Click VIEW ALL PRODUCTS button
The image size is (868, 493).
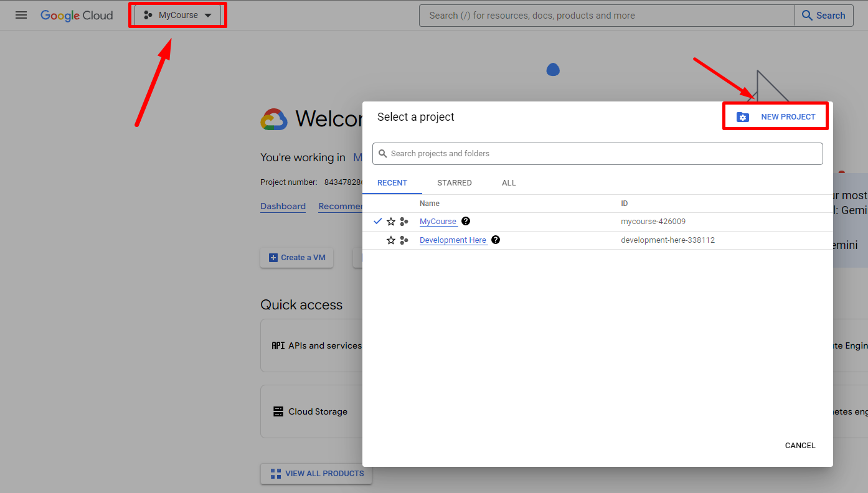point(316,474)
